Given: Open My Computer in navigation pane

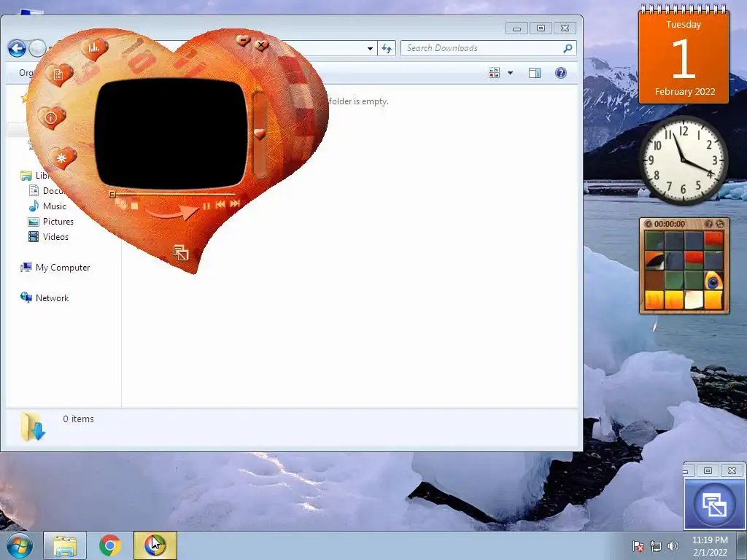Looking at the screenshot, I should coord(63,268).
